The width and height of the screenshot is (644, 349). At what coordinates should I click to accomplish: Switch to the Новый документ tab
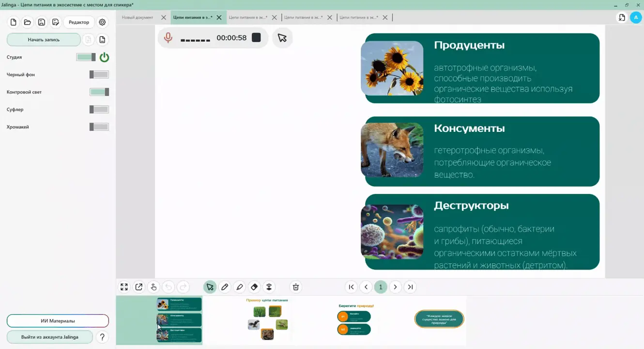(x=138, y=17)
